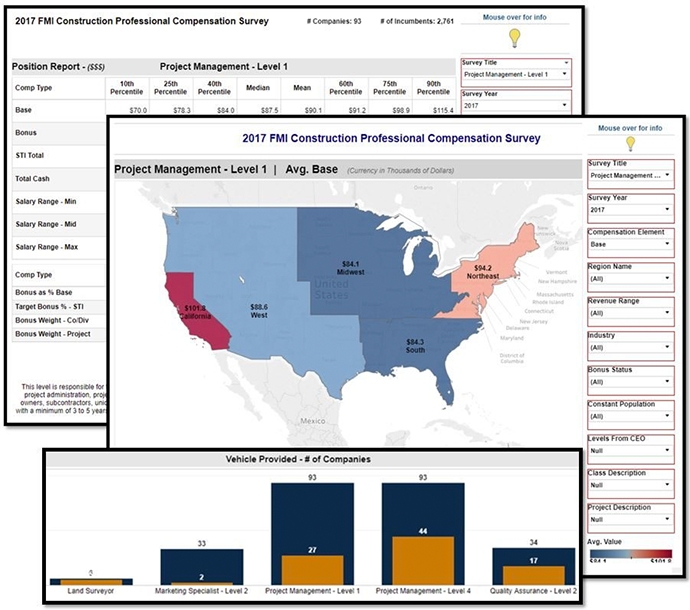Open the Constant Population dropdown

pos(630,416)
